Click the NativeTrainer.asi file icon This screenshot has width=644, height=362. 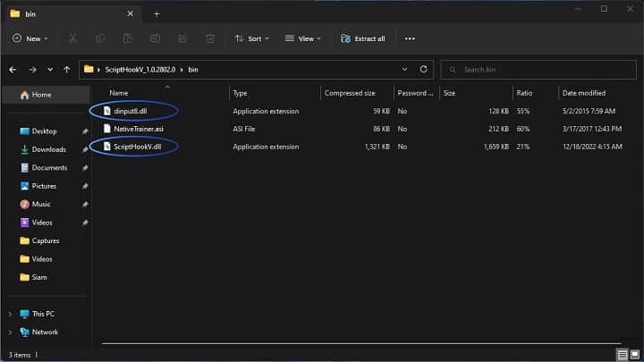point(106,129)
